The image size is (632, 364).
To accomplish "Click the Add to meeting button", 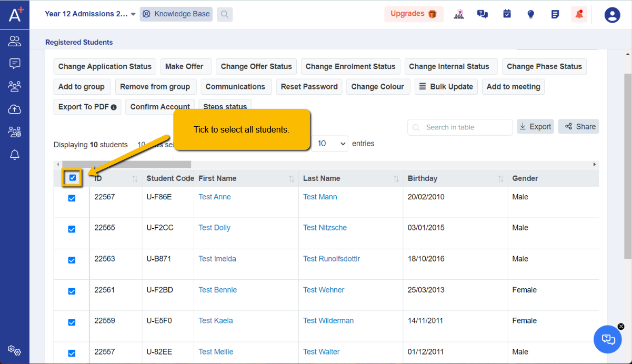I will (513, 87).
